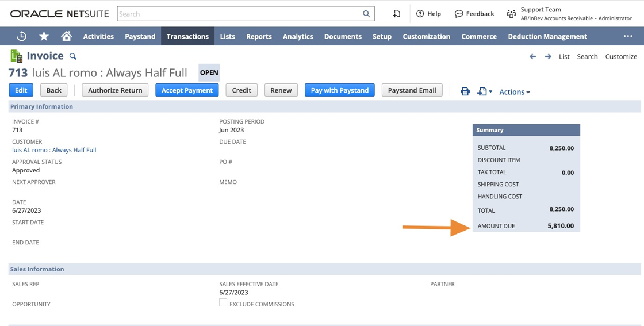Image resolution: width=644 pixels, height=326 pixels.
Task: Open the more-menus ellipsis in the navigation bar
Action: pos(627,36)
